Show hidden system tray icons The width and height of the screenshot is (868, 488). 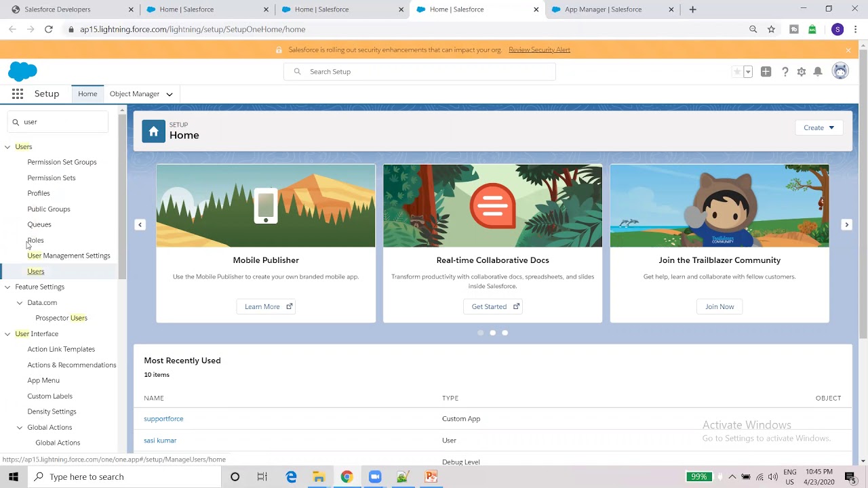pos(732,477)
